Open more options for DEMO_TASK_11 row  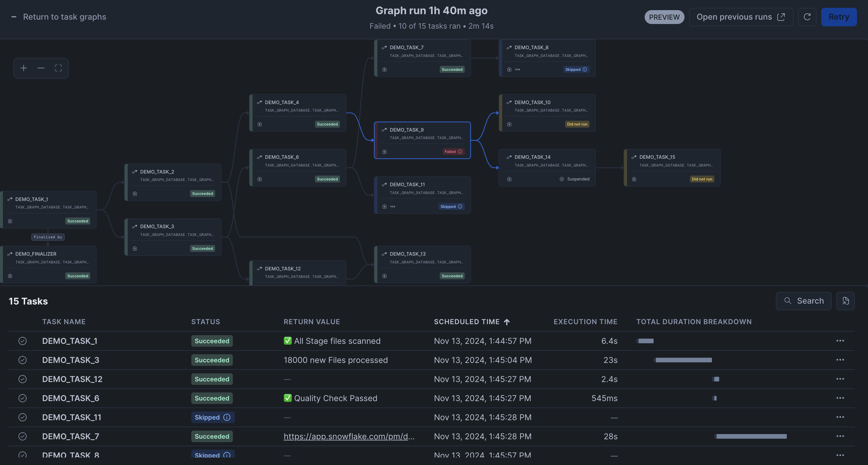pyautogui.click(x=840, y=417)
